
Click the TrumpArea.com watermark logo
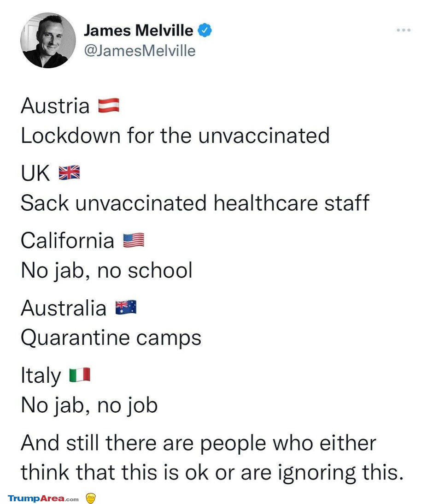43,498
